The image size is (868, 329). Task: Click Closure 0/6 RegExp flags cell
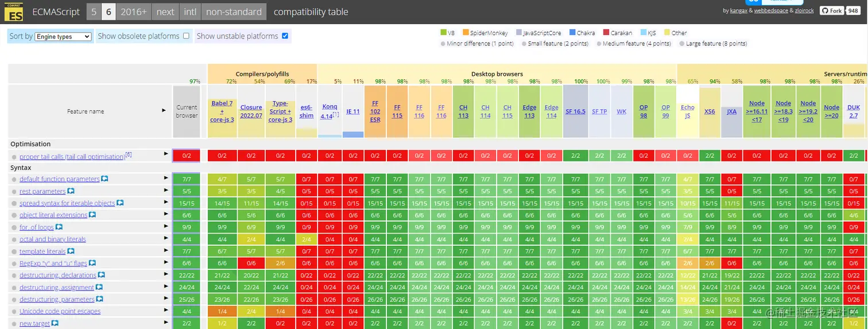click(251, 263)
